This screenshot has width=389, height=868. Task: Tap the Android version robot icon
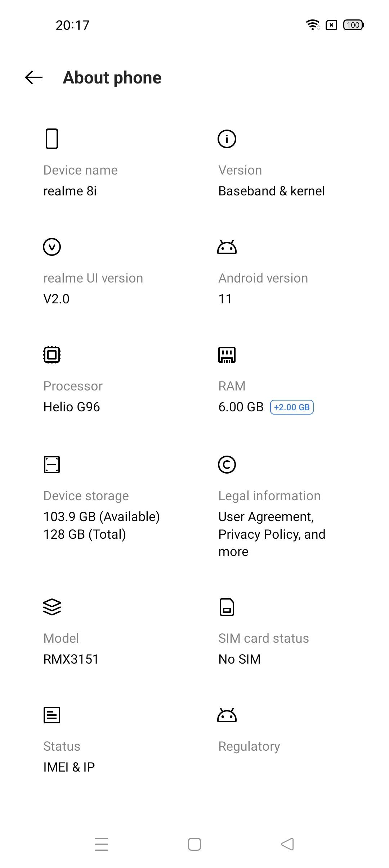227,247
